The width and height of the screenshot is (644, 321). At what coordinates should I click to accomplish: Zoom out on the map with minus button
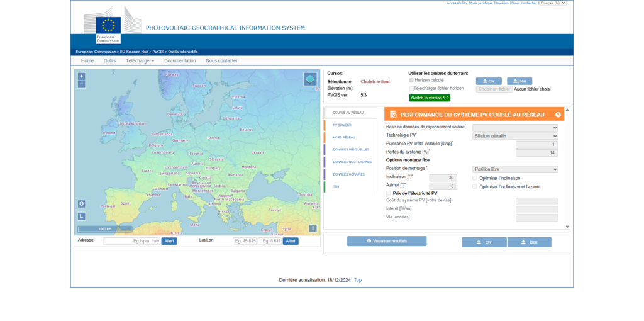81,84
